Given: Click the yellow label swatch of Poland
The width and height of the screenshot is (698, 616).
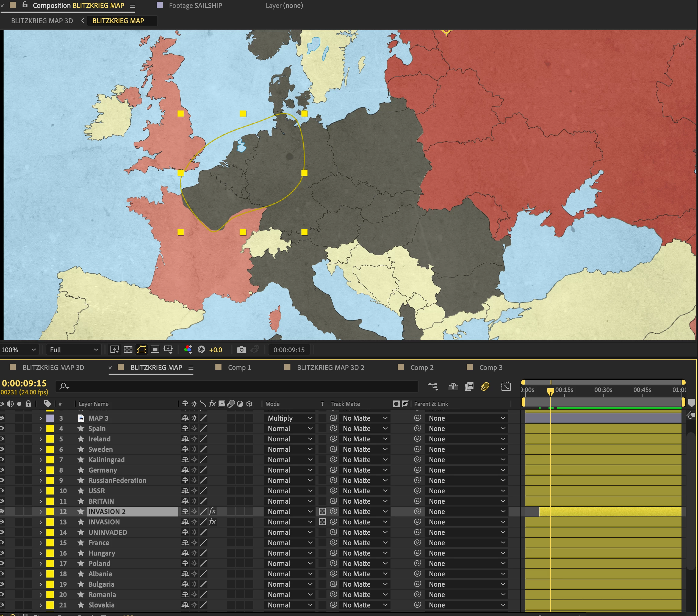Looking at the screenshot, I should tap(50, 563).
